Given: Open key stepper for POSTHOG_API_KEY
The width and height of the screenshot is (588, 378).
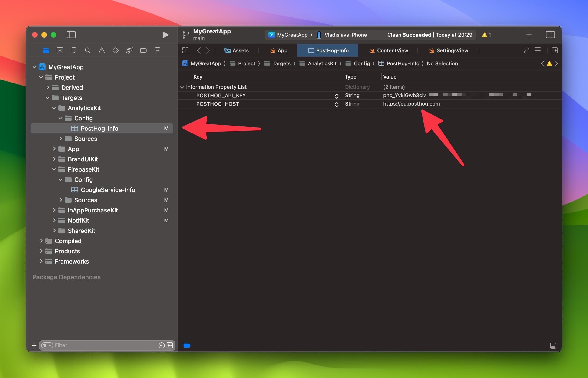Looking at the screenshot, I should (337, 96).
